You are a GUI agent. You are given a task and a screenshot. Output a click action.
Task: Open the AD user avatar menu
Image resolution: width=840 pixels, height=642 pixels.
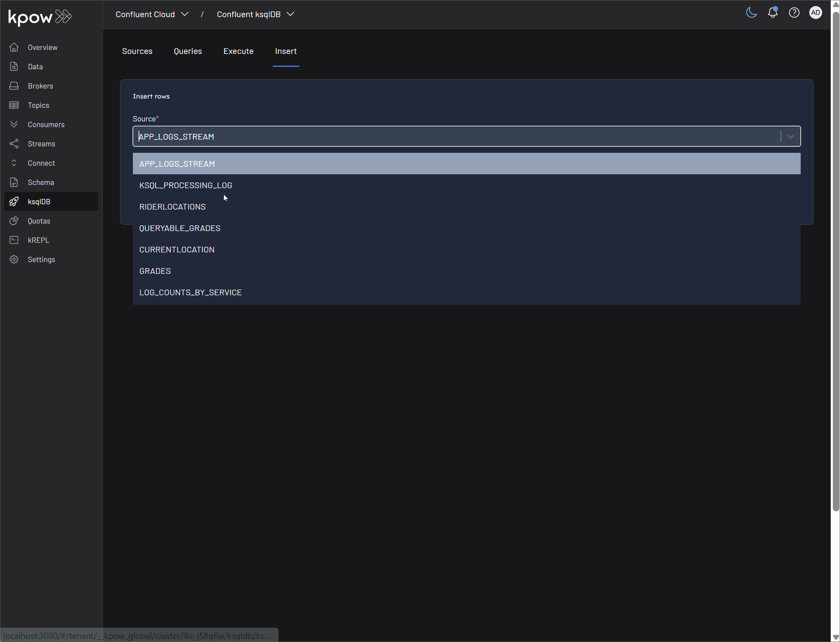coord(816,12)
